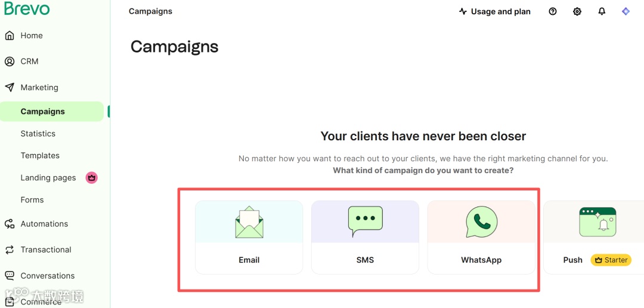Viewport: 644px width, 308px height.
Task: Click the Brevo logo
Action: coord(27,8)
